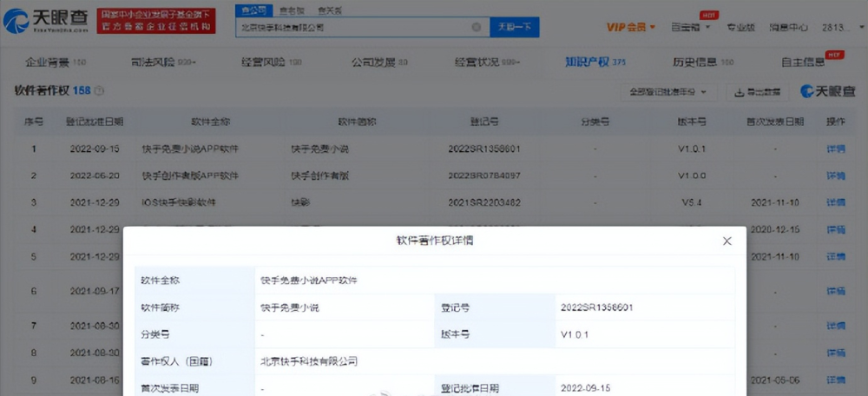Click the 导出数据 export button
Screen dimensions: 868x396
click(x=757, y=92)
